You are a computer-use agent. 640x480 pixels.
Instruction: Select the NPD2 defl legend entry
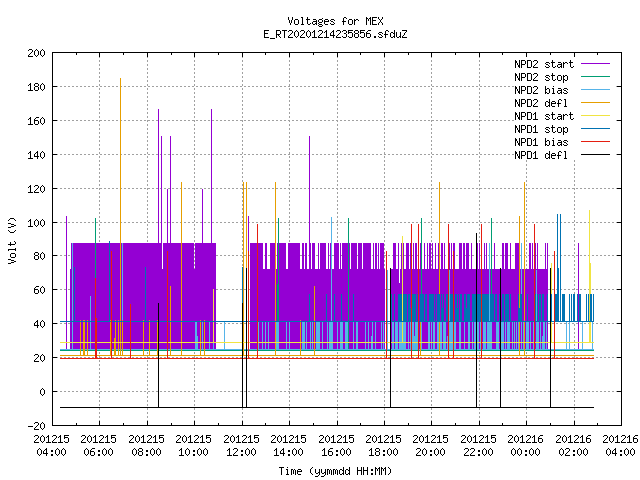click(x=541, y=103)
